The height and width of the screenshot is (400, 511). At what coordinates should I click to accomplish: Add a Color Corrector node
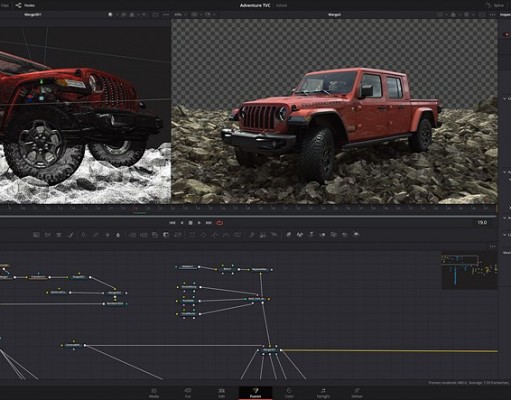tap(84, 235)
